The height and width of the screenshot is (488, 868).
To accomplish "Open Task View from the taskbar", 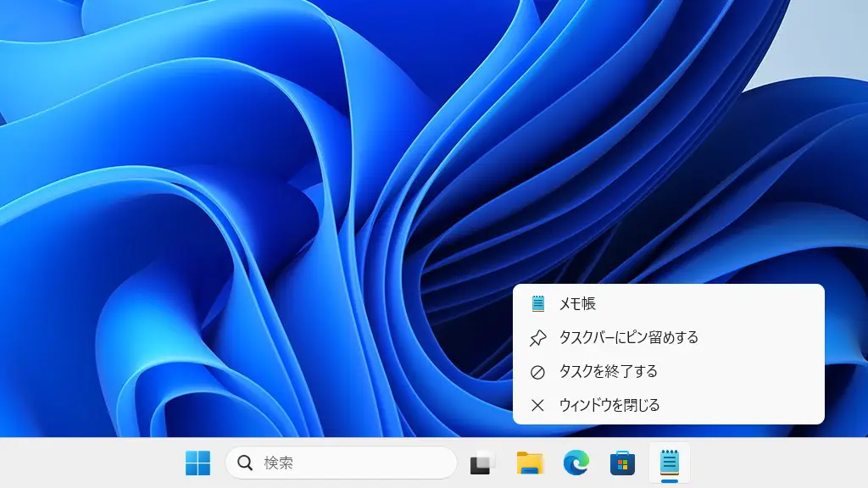I will point(483,463).
